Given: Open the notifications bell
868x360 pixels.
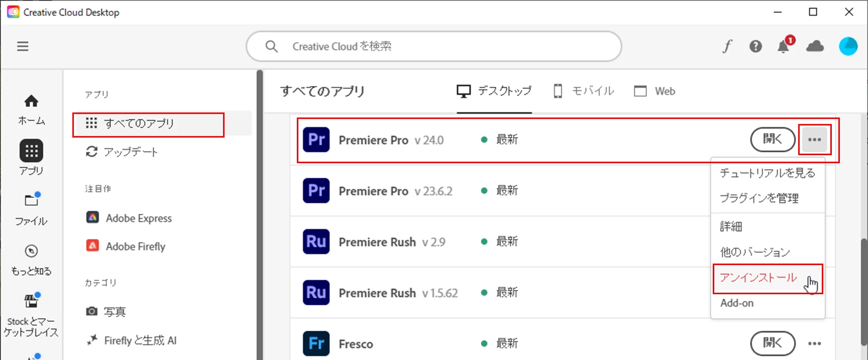Looking at the screenshot, I should click(x=784, y=46).
